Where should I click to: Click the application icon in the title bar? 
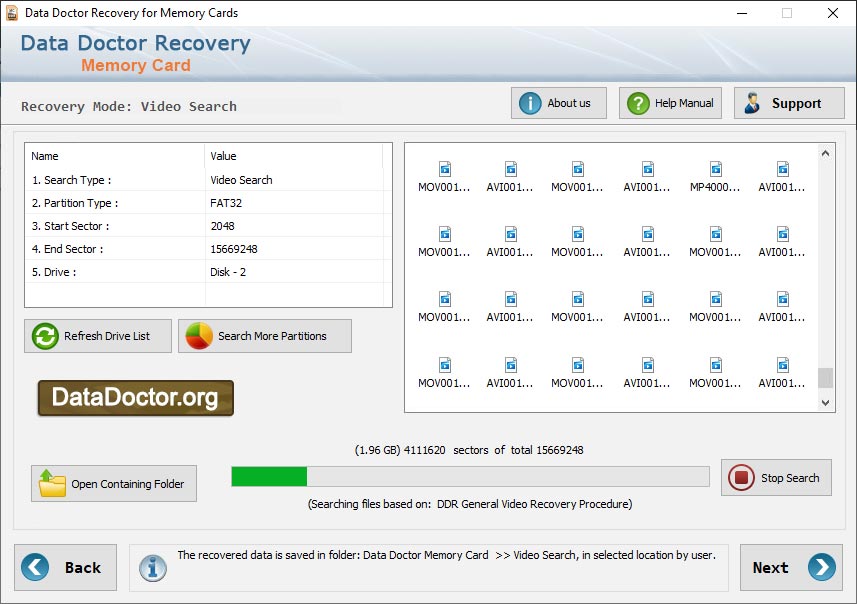coord(14,13)
